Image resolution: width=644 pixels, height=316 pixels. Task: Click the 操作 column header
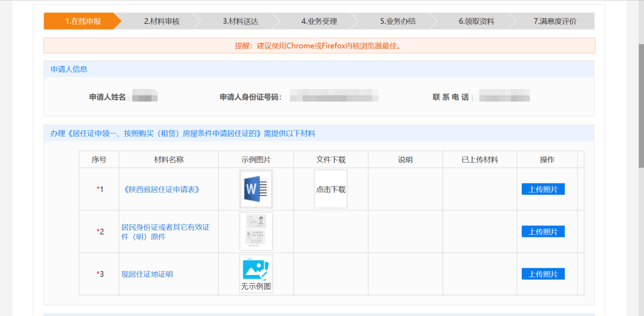(x=547, y=159)
